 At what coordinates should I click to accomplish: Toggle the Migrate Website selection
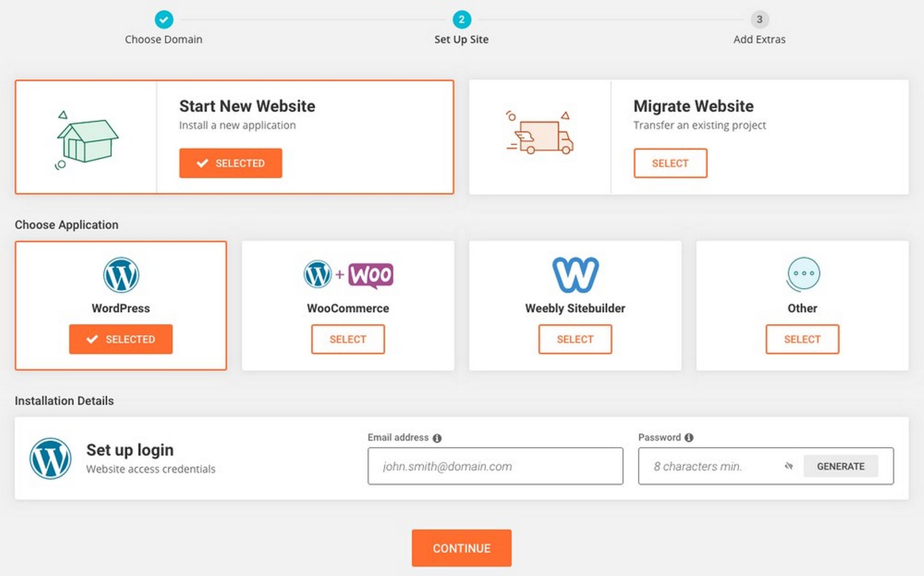[x=669, y=163]
